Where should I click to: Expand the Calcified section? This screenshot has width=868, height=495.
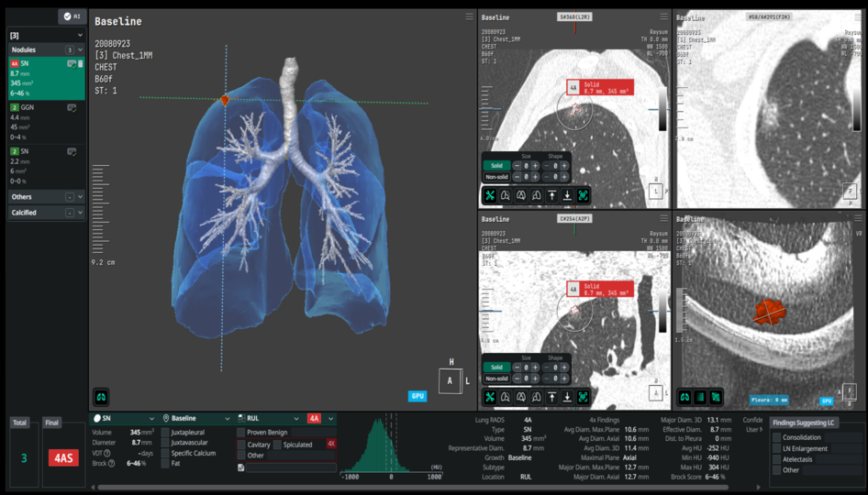coord(80,213)
